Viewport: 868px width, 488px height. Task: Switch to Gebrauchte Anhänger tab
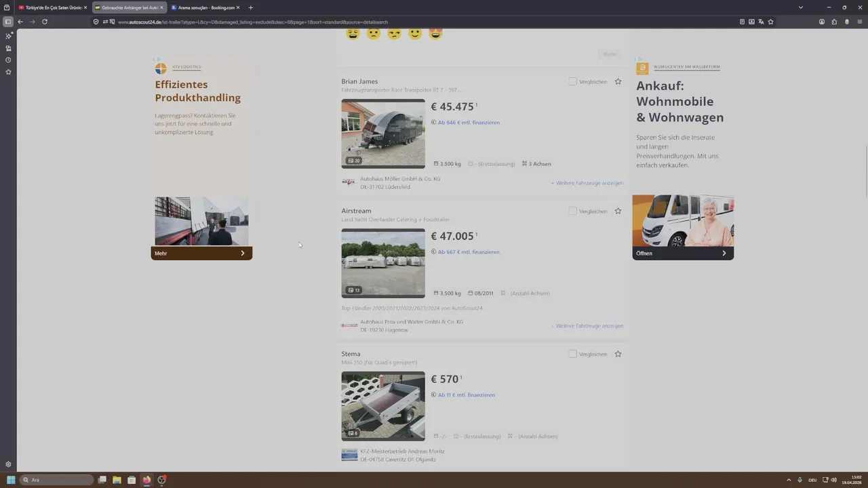[129, 7]
